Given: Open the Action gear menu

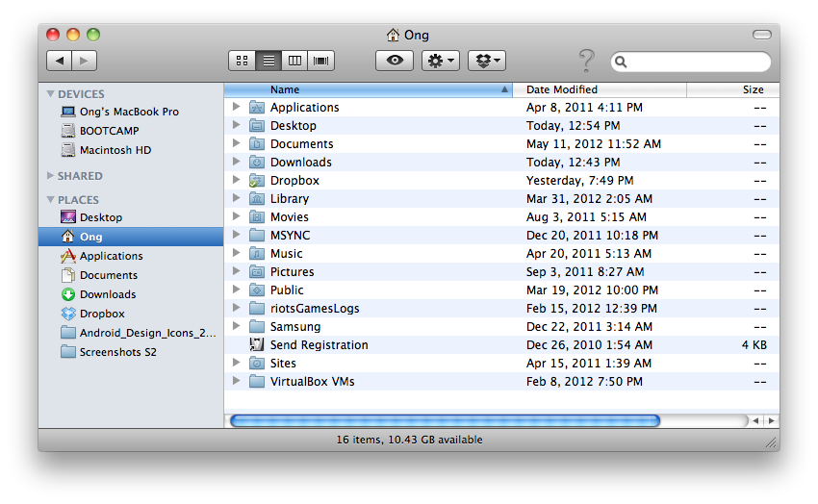Looking at the screenshot, I should 441,61.
